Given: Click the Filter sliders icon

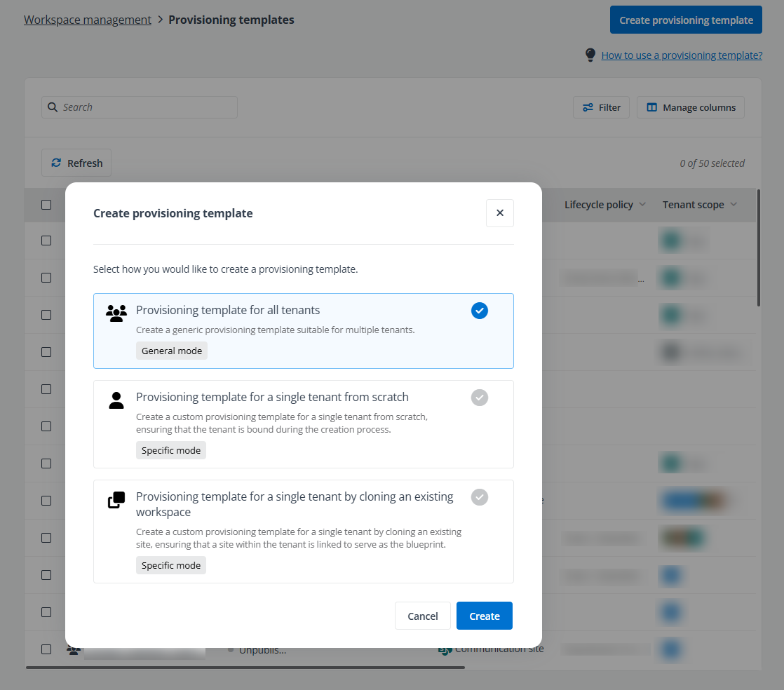Looking at the screenshot, I should point(588,107).
